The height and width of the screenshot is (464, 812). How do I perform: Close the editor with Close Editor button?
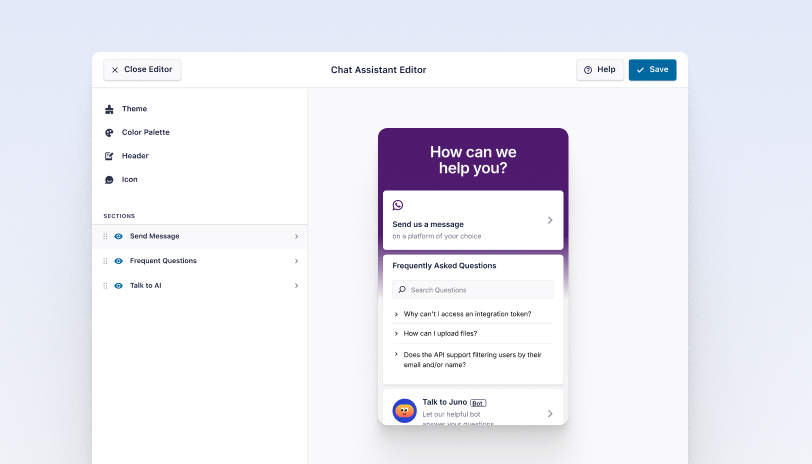coord(142,70)
